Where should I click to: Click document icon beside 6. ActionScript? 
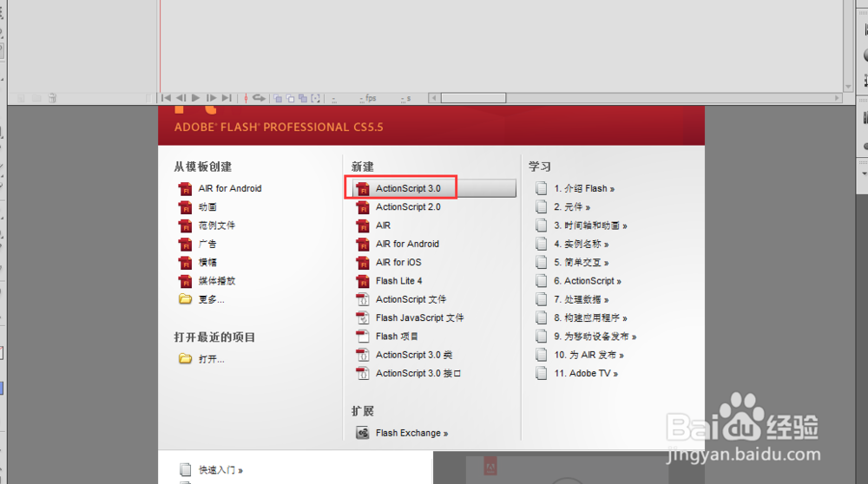tap(541, 281)
